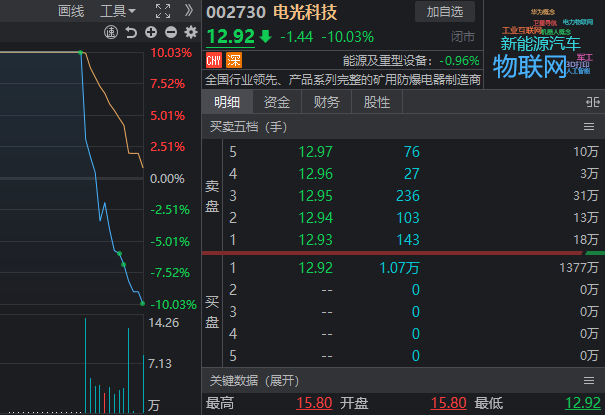Click sell level 5 price 12.97
Viewport: 605px width, 415px height.
[x=315, y=152]
